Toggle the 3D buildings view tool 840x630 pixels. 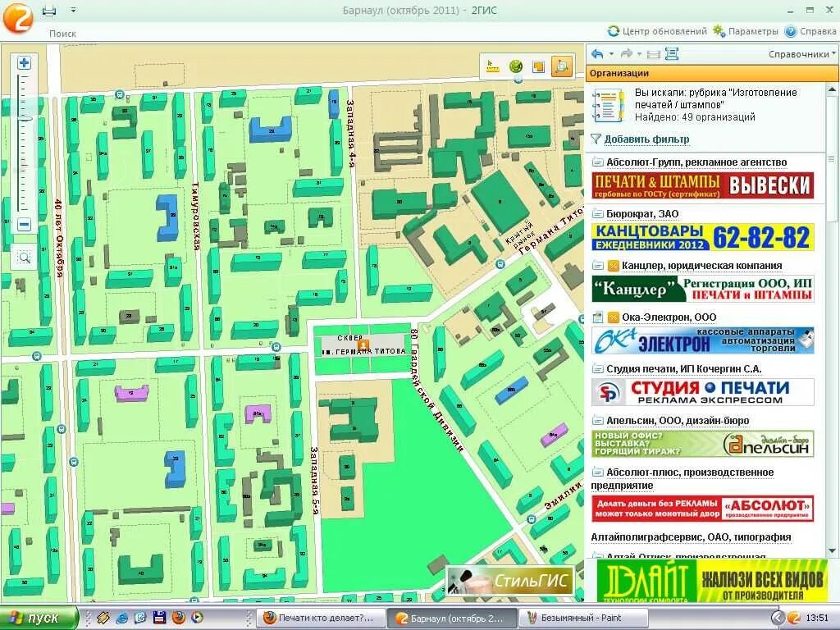tap(561, 66)
